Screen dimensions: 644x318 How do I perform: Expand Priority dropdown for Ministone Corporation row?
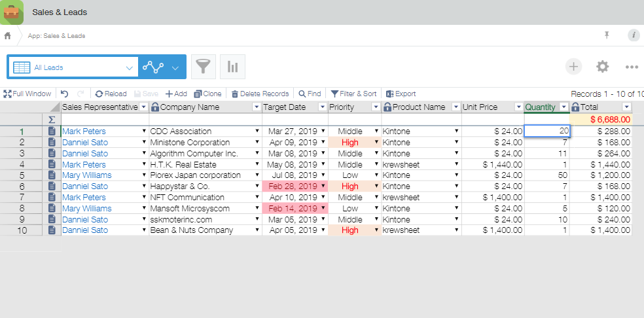coord(376,143)
